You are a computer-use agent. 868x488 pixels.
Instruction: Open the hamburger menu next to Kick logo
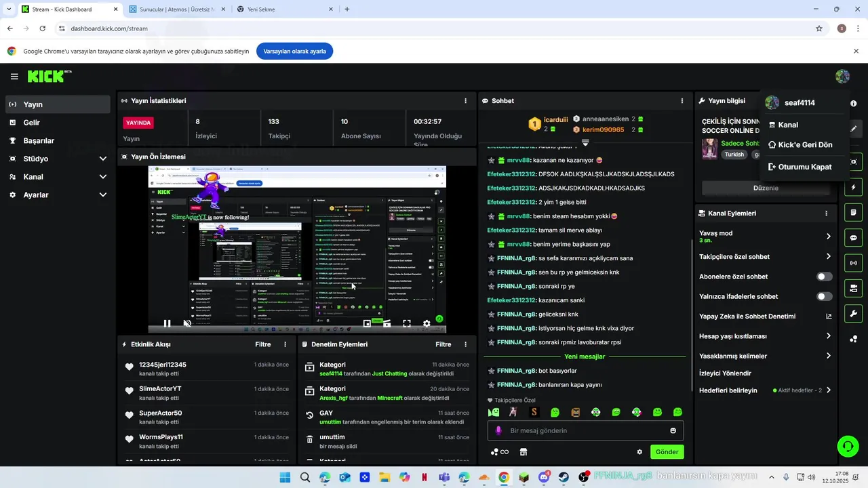click(14, 77)
